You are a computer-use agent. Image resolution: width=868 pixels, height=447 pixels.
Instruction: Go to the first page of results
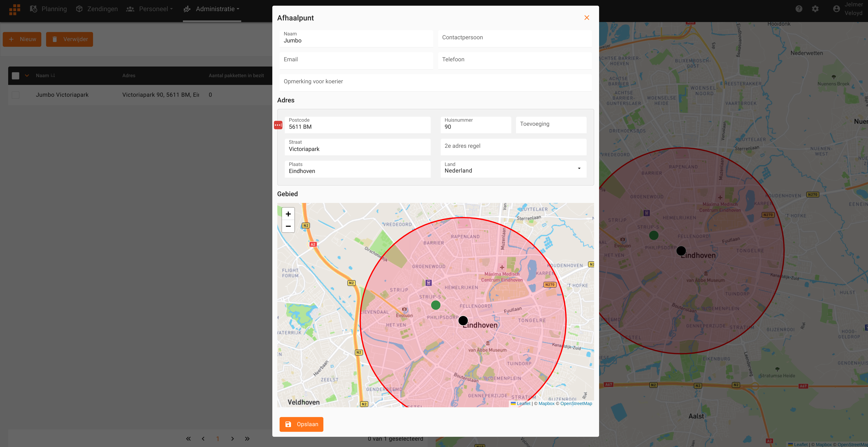(188, 439)
